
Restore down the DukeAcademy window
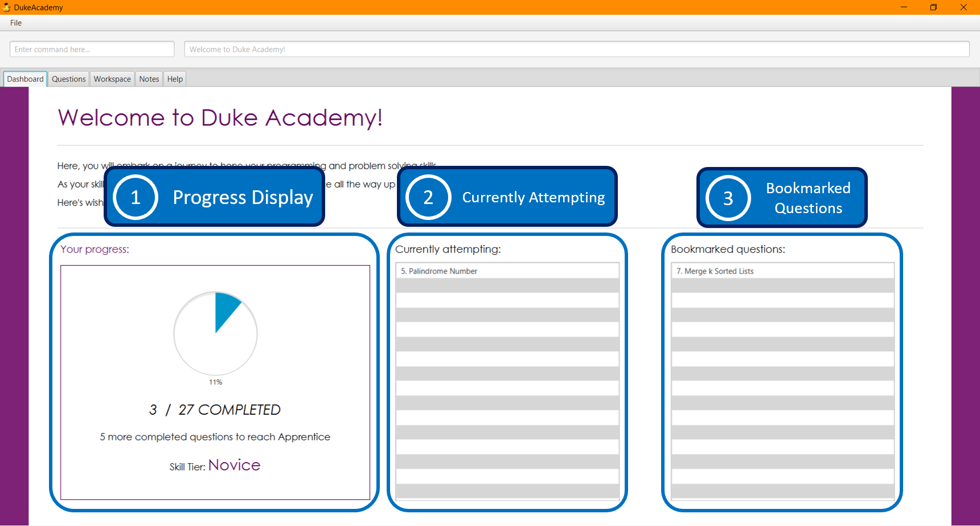pos(933,7)
